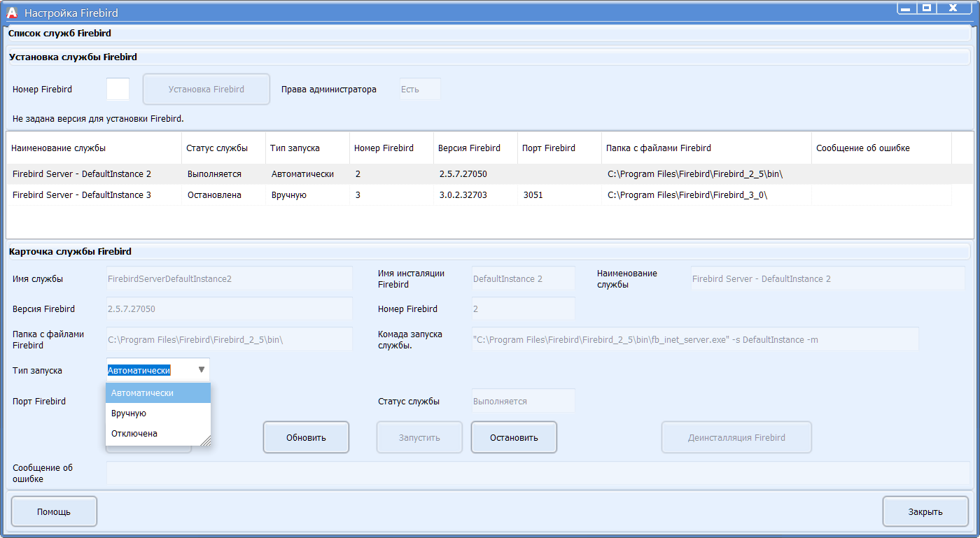Open the Тип запуска dropdown arrow
The width and height of the screenshot is (980, 538).
[x=202, y=369]
